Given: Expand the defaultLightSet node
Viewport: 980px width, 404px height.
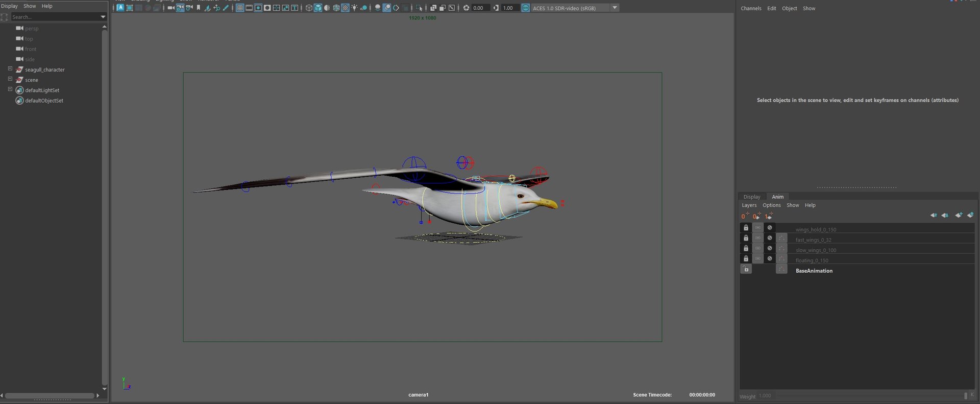Looking at the screenshot, I should (x=10, y=89).
